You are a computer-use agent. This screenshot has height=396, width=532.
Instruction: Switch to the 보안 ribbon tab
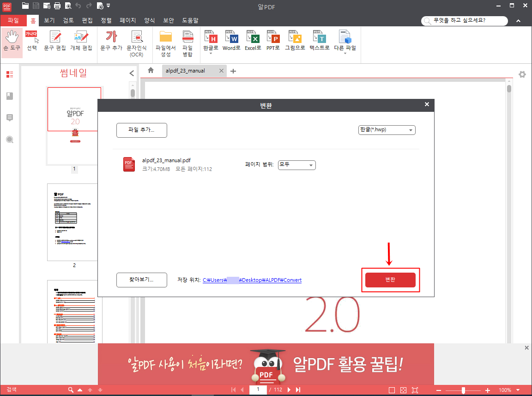169,20
